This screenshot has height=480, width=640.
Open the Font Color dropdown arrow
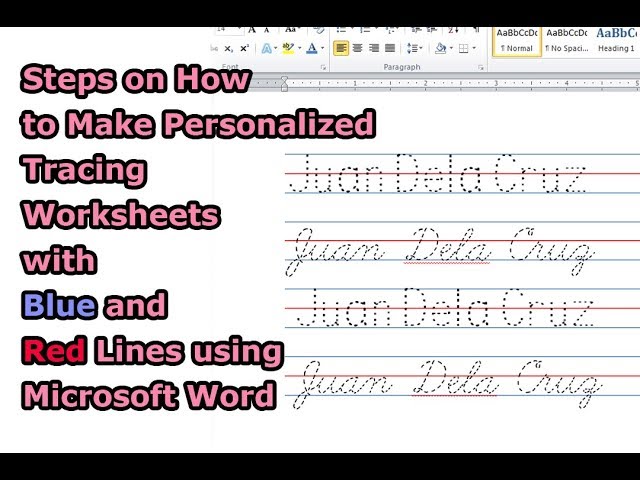[x=322, y=49]
